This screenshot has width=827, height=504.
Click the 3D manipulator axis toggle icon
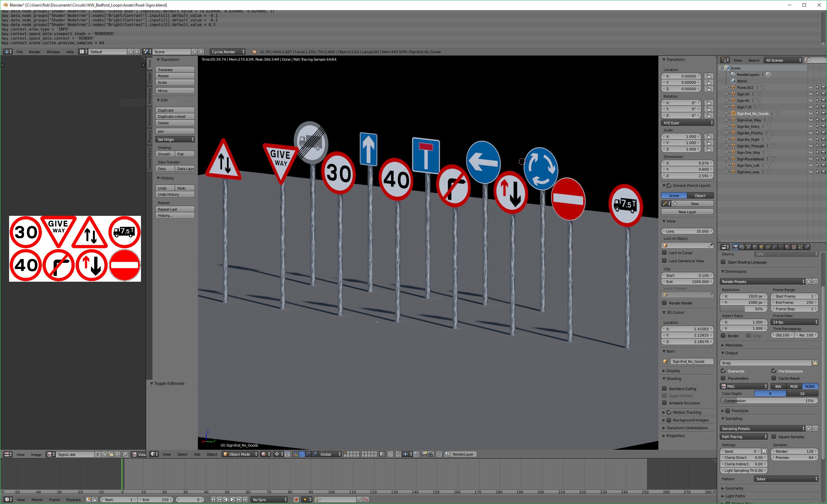296,454
